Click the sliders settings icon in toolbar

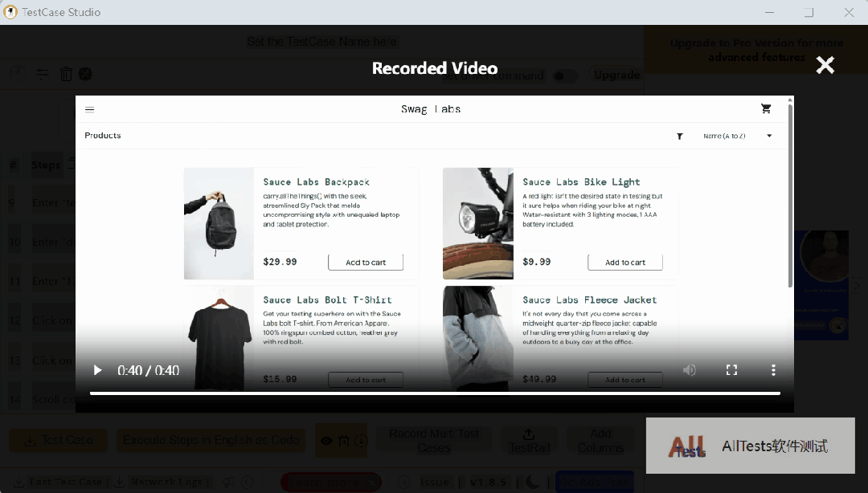click(x=43, y=74)
